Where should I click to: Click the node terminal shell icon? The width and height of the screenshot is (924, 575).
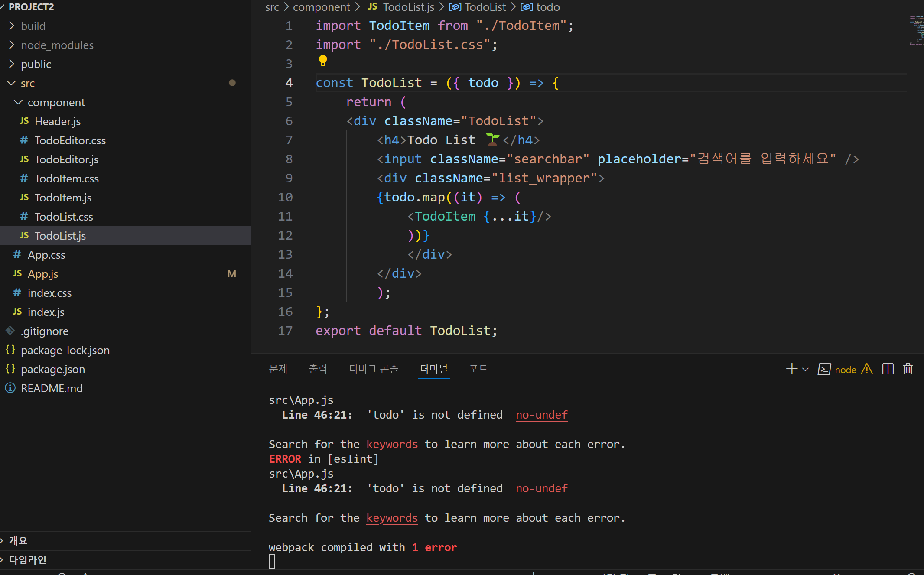click(x=824, y=369)
